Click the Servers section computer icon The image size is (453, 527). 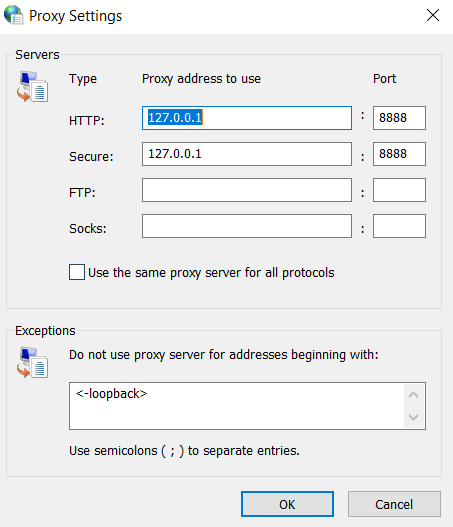32,86
